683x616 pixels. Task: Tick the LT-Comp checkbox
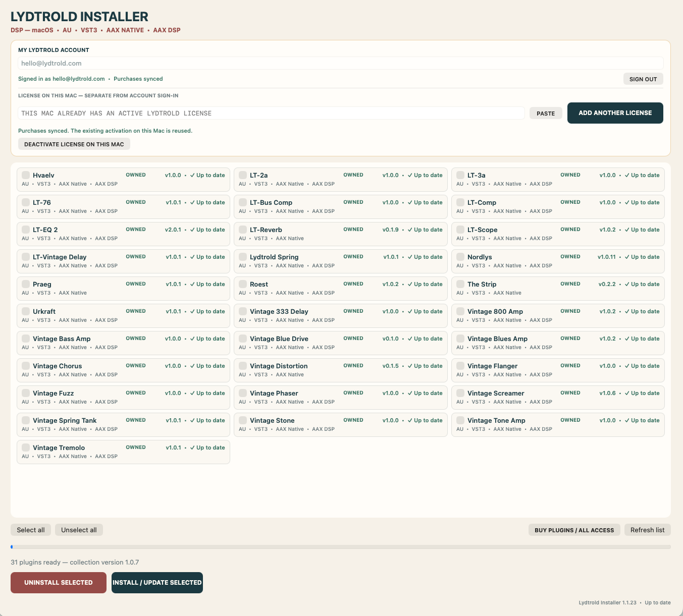coord(460,202)
